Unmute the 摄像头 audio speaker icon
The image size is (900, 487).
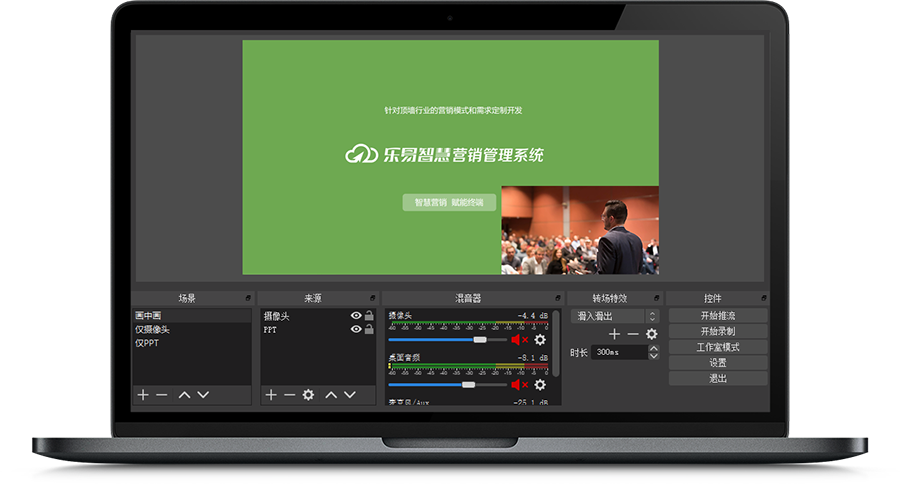(x=519, y=340)
